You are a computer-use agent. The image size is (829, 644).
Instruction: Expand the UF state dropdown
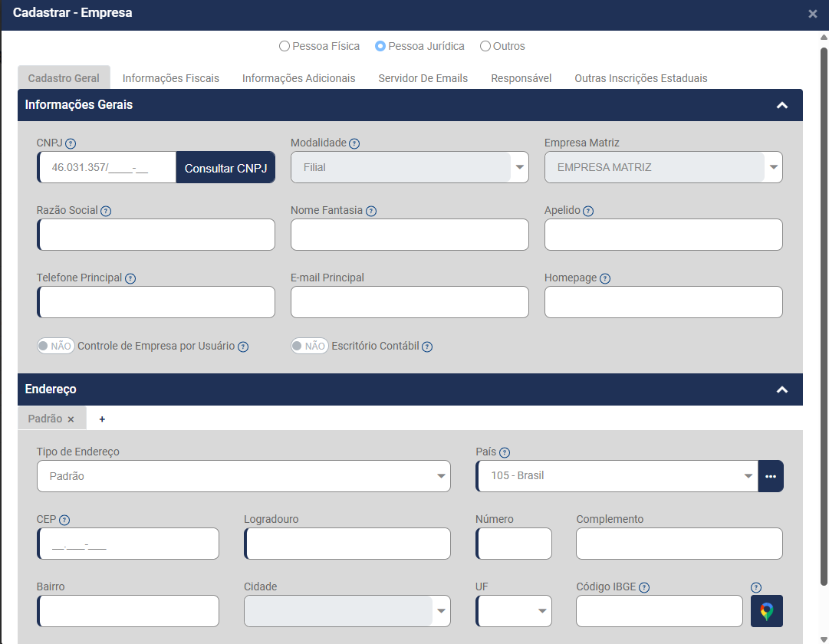pyautogui.click(x=514, y=611)
